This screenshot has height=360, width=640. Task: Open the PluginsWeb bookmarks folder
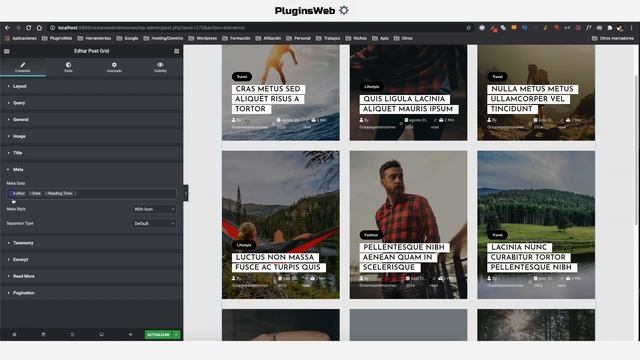(57, 38)
